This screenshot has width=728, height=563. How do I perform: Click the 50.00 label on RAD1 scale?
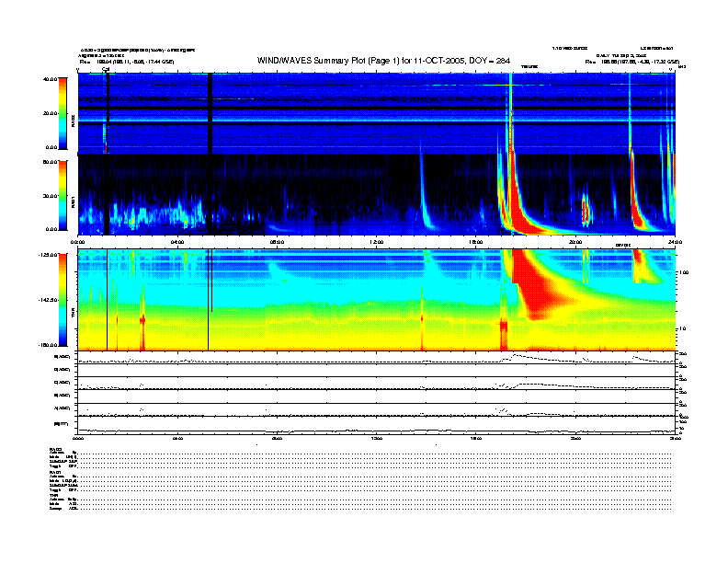51,162
